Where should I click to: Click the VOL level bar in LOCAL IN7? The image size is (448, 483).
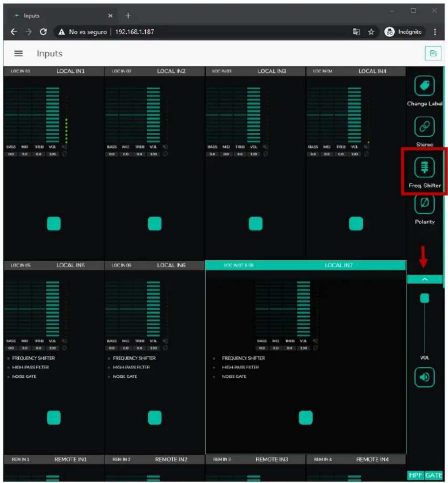click(x=303, y=309)
